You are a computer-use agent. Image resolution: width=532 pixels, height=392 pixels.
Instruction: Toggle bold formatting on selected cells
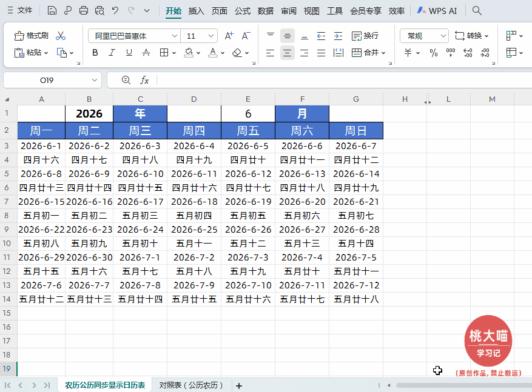pos(95,53)
